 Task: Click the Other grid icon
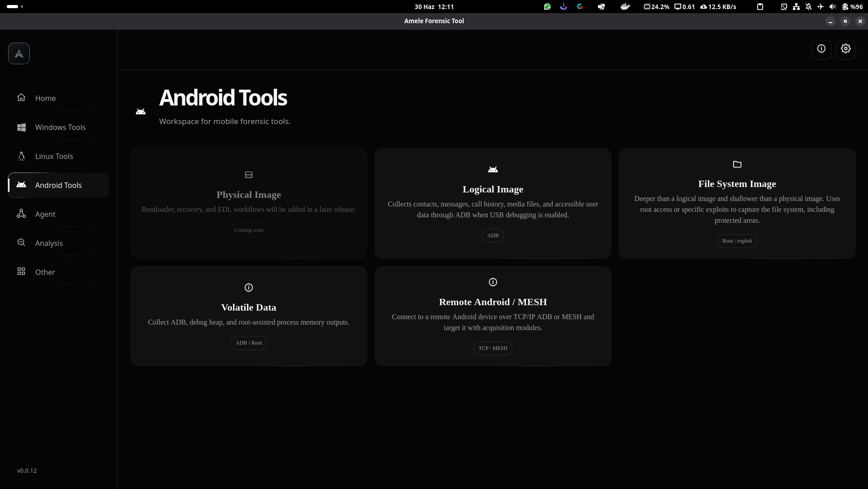pos(21,271)
